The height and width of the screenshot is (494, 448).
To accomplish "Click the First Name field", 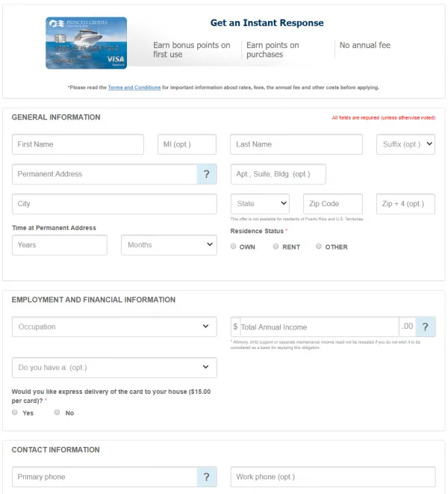I will (78, 144).
